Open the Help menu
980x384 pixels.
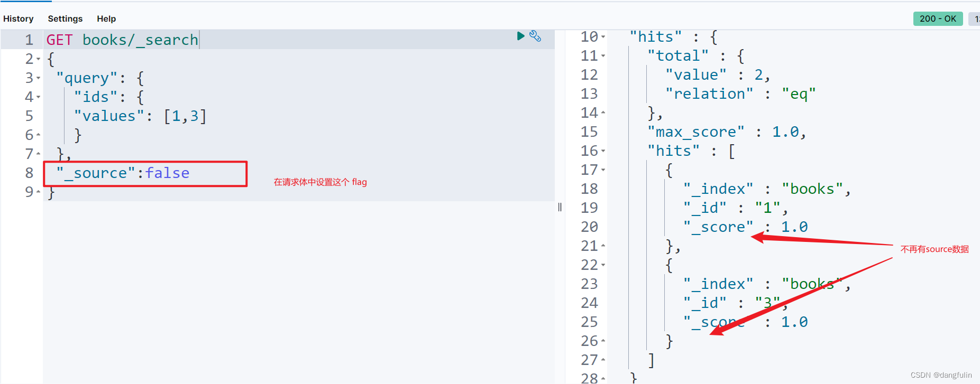pos(106,18)
